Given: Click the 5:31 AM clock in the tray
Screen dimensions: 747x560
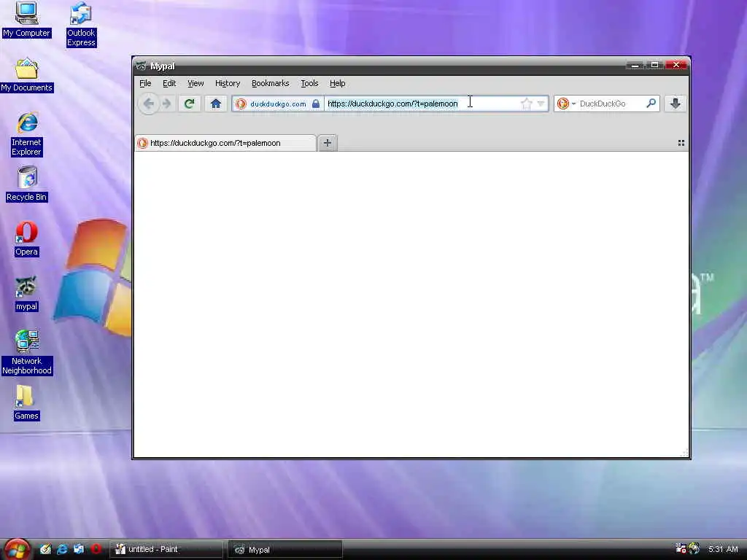Looking at the screenshot, I should [x=723, y=549].
